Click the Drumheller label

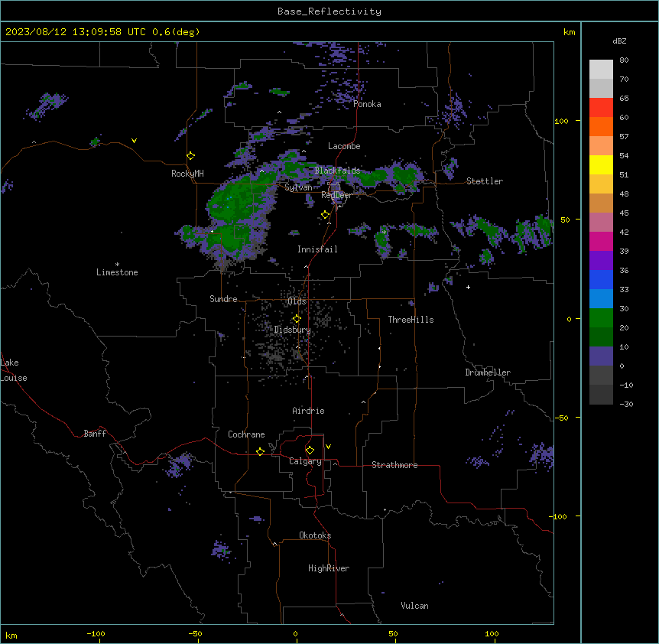click(488, 372)
